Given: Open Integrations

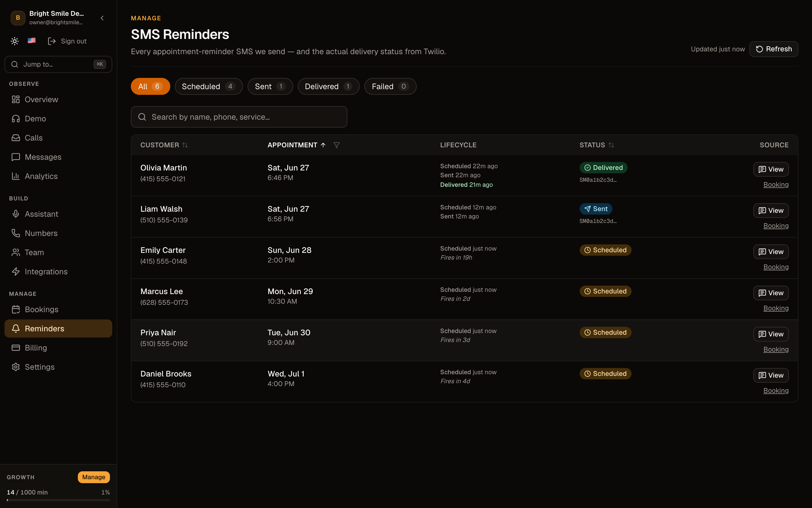Looking at the screenshot, I should point(58,271).
